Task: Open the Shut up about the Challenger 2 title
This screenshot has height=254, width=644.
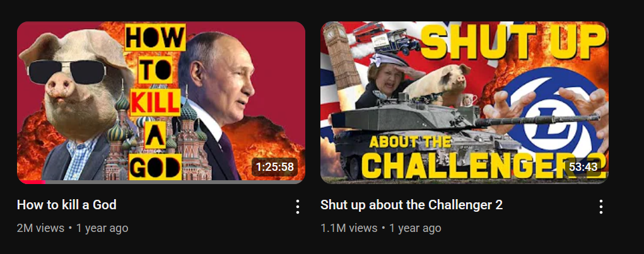Action: 411,204
